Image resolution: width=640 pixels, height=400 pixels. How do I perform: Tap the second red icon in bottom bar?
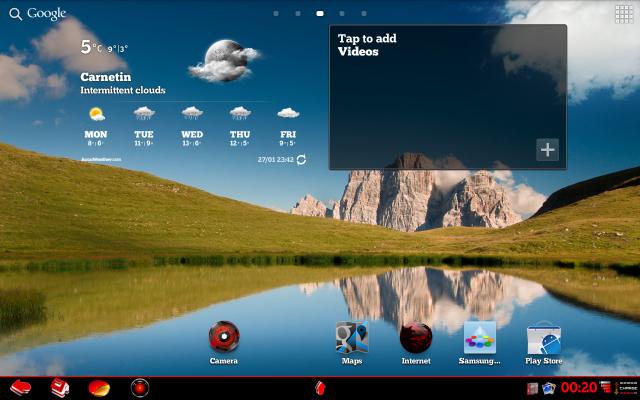point(60,388)
